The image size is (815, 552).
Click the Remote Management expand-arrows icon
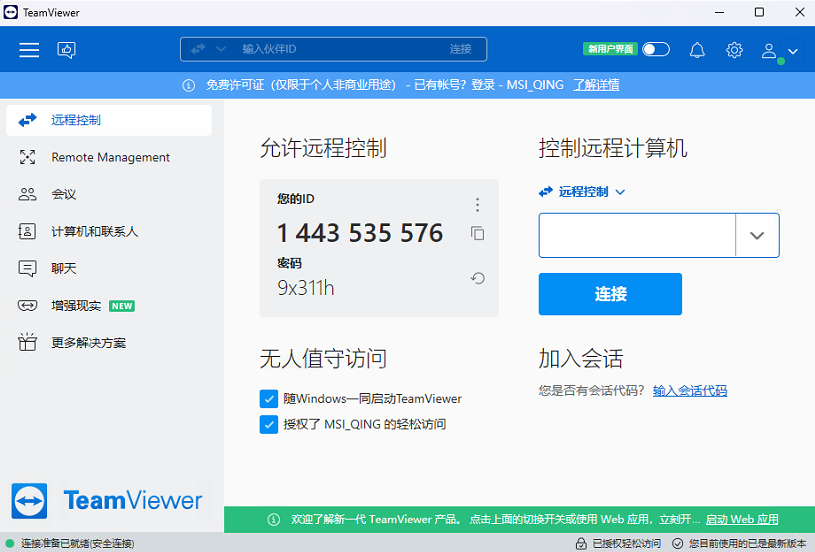click(27, 157)
